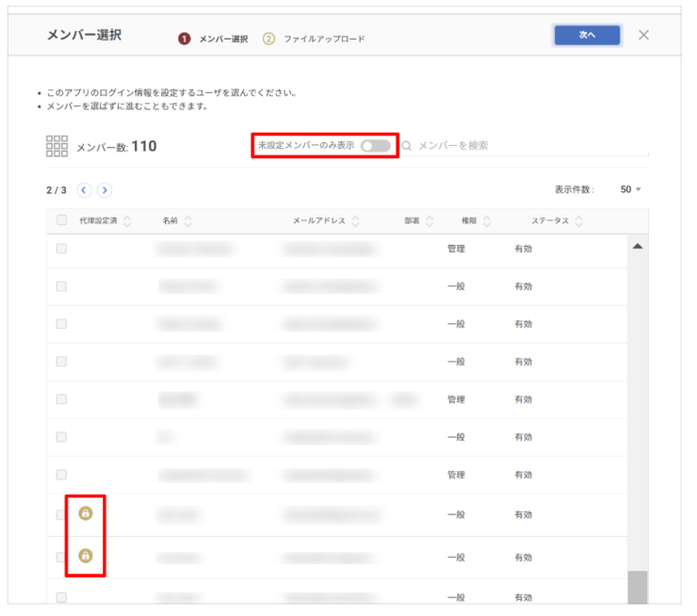Open the 表示件数 50 dropdown
The width and height of the screenshot is (697, 616).
coord(630,189)
